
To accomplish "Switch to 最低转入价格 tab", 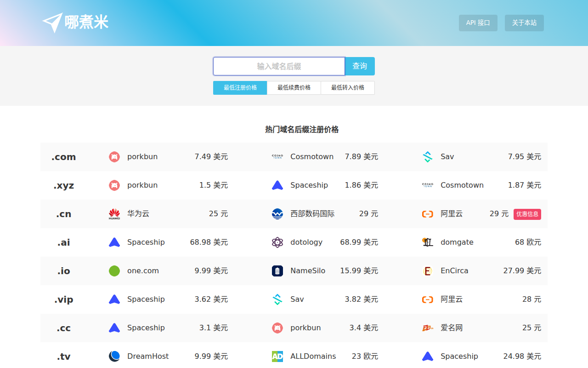I will 348,88.
